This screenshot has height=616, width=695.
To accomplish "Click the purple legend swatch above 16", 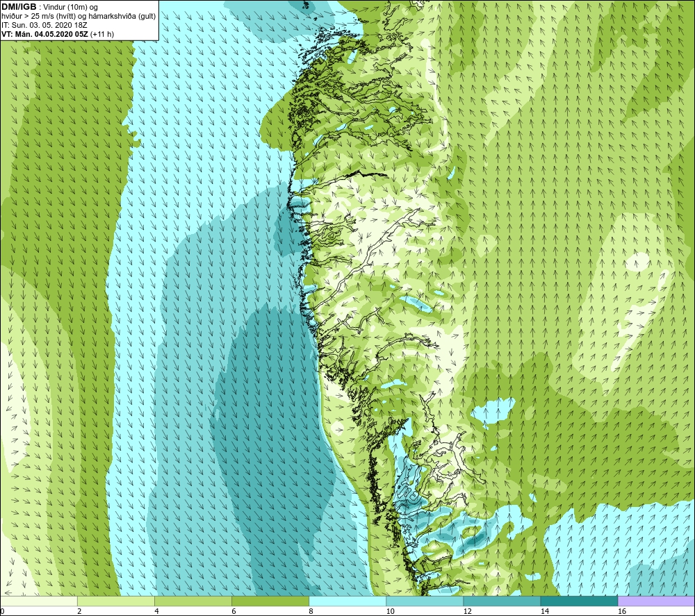I will point(656,601).
